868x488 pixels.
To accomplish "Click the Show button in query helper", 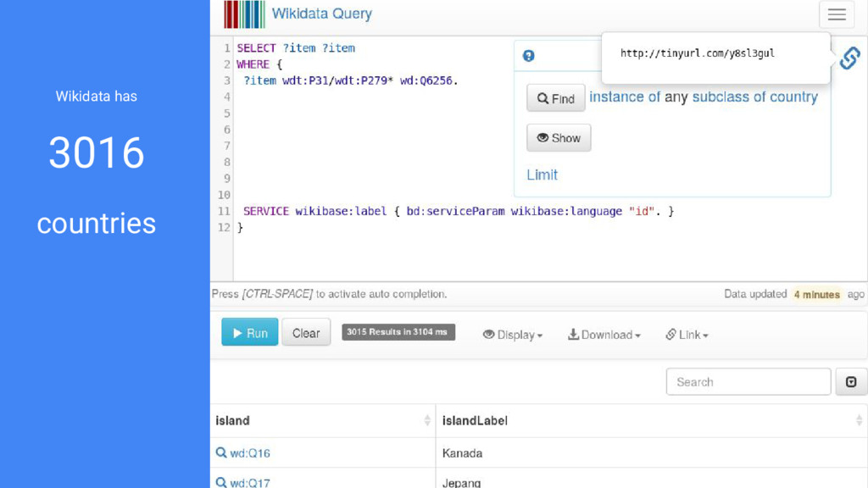I will click(559, 138).
